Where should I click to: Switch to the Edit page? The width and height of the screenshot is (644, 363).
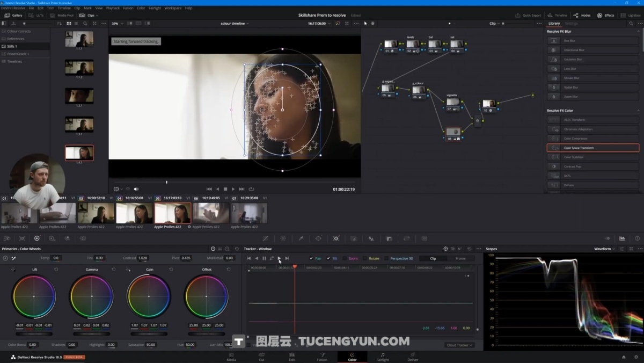(x=292, y=357)
